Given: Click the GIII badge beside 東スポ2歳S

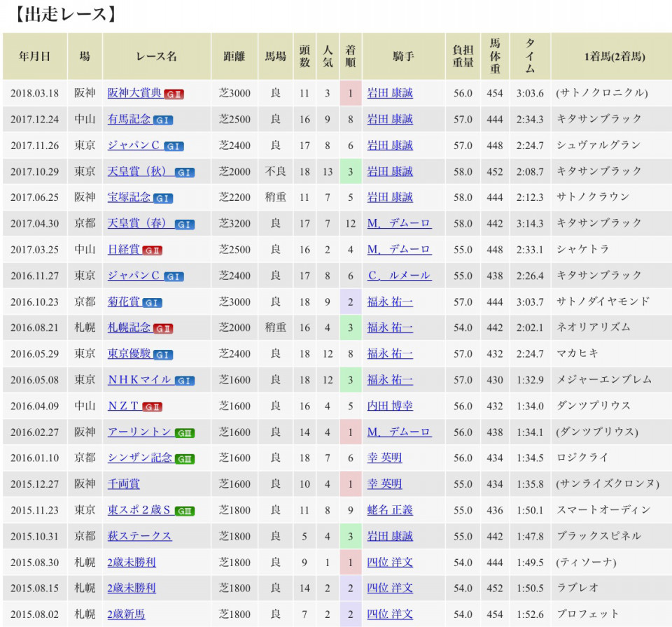Looking at the screenshot, I should click(185, 512).
